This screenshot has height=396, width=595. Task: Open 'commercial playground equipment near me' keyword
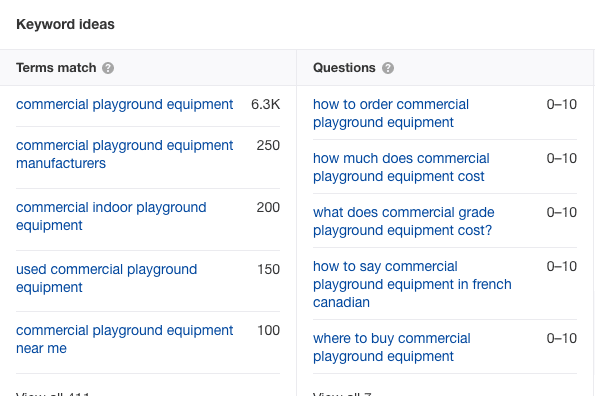tap(124, 339)
